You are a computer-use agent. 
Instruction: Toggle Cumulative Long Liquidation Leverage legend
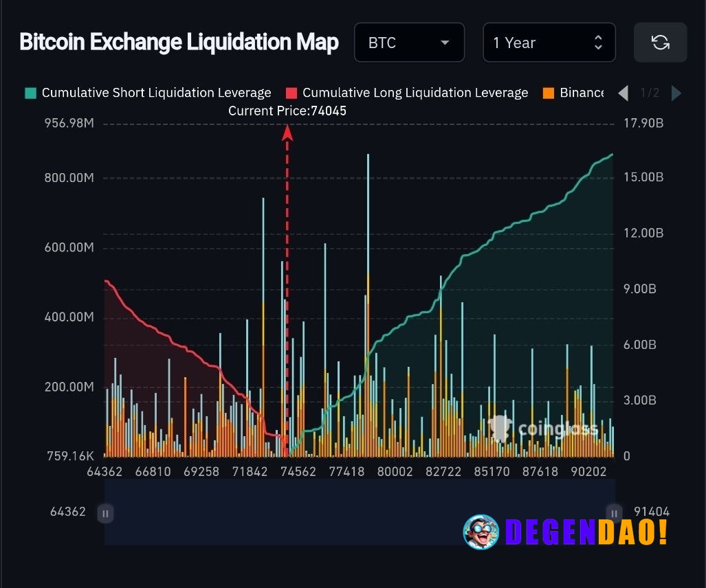coord(407,93)
